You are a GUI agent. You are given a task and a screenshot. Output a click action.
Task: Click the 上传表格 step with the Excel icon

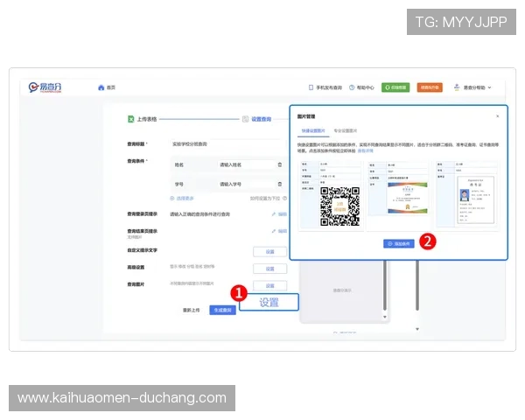pos(143,119)
